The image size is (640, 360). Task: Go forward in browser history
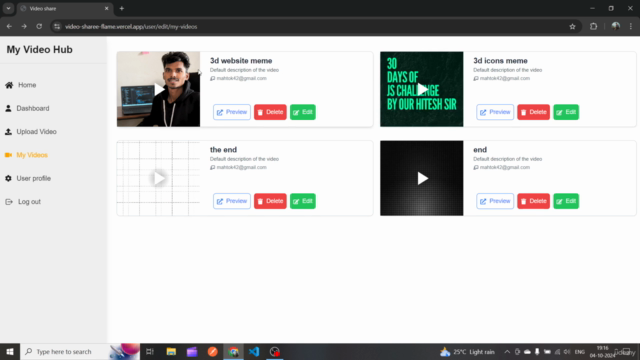pyautogui.click(x=24, y=27)
